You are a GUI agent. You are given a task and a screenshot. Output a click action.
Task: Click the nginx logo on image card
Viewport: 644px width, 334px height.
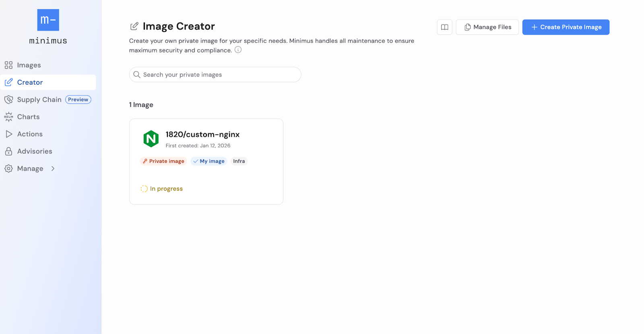(x=151, y=139)
